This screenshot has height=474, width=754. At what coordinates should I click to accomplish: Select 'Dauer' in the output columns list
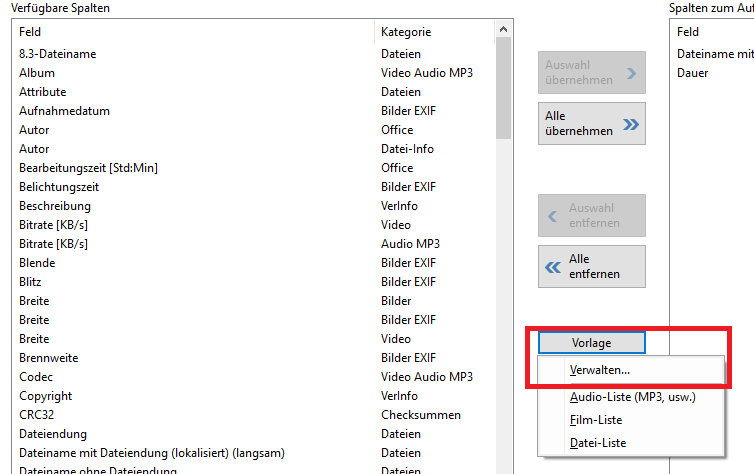[x=693, y=73]
